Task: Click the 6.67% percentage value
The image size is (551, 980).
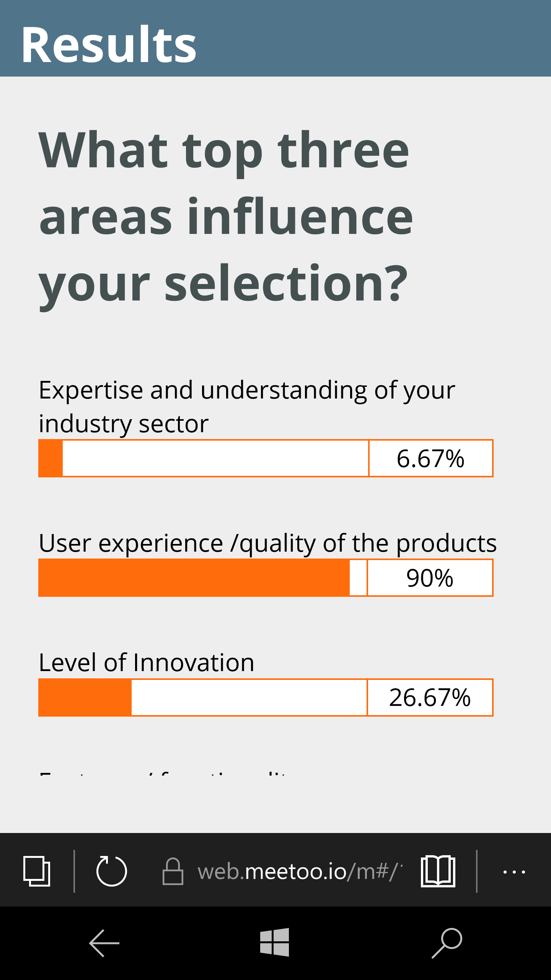Action: click(430, 458)
